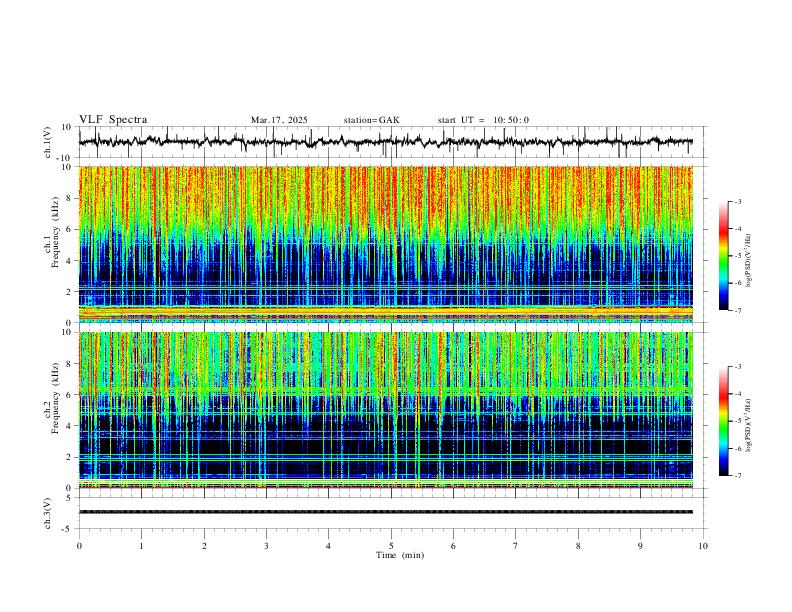Click the ch.1(V) waveform axis label
The image size is (792, 612).
pos(48,142)
